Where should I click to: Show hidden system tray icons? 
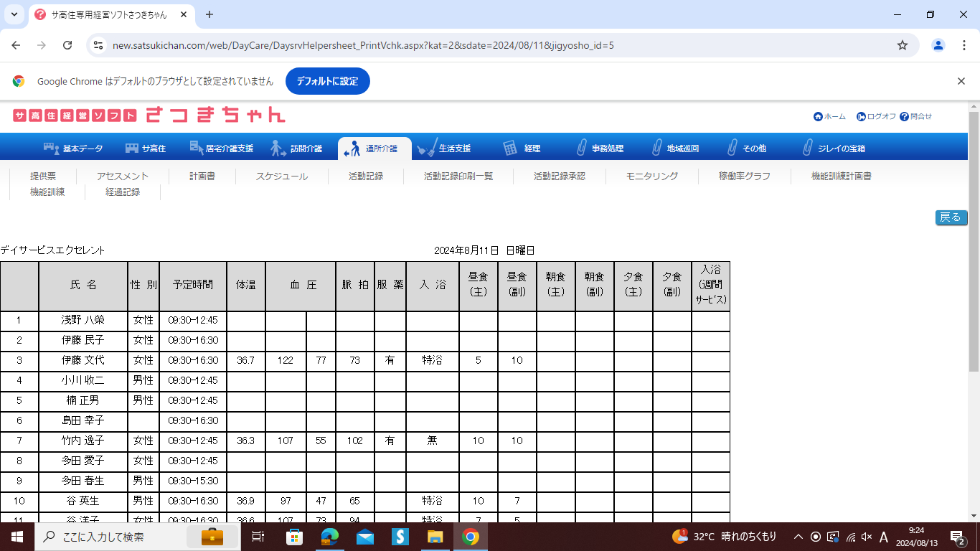coord(798,537)
